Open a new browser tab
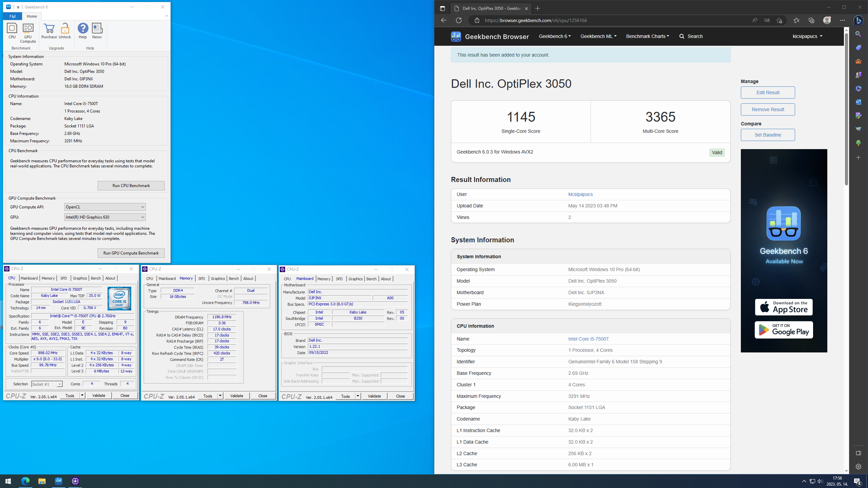Image resolution: width=868 pixels, height=488 pixels. point(537,8)
